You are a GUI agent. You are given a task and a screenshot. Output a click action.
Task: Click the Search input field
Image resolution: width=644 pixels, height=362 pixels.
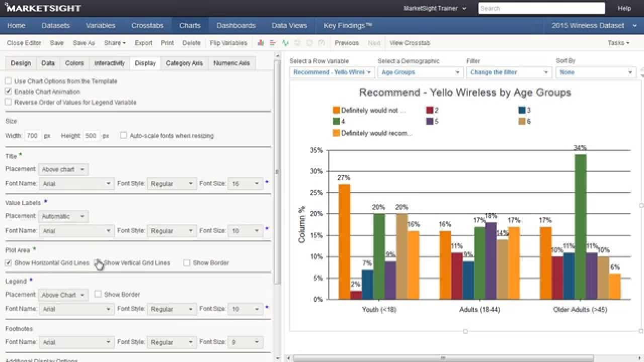(x=541, y=8)
